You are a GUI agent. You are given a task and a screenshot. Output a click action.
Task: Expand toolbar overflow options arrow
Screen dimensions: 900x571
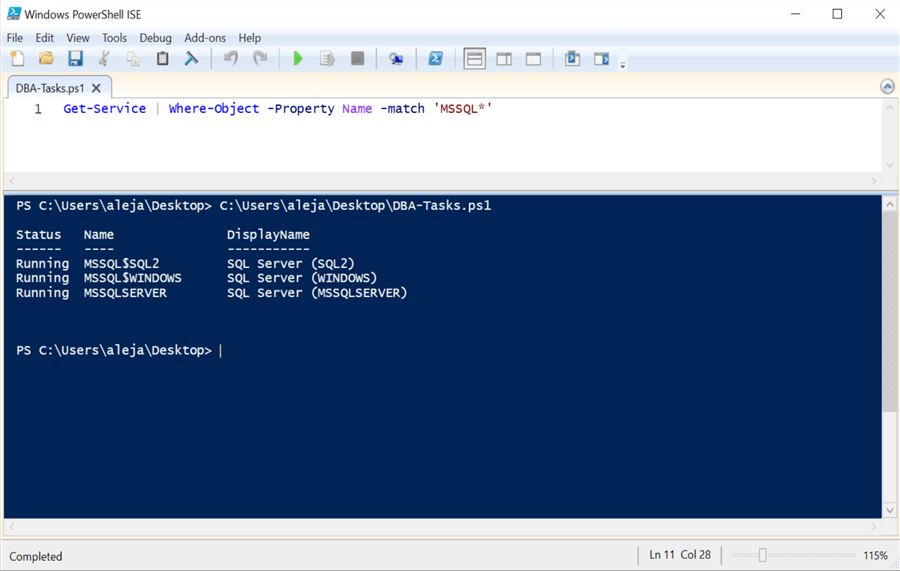(623, 65)
